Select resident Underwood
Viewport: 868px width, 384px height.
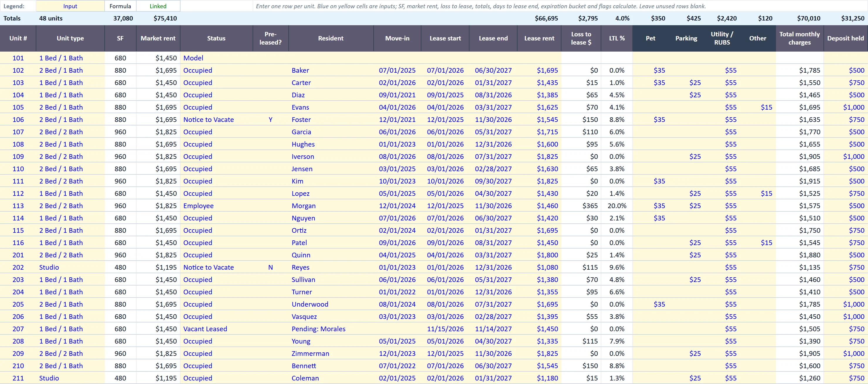[x=331, y=304]
